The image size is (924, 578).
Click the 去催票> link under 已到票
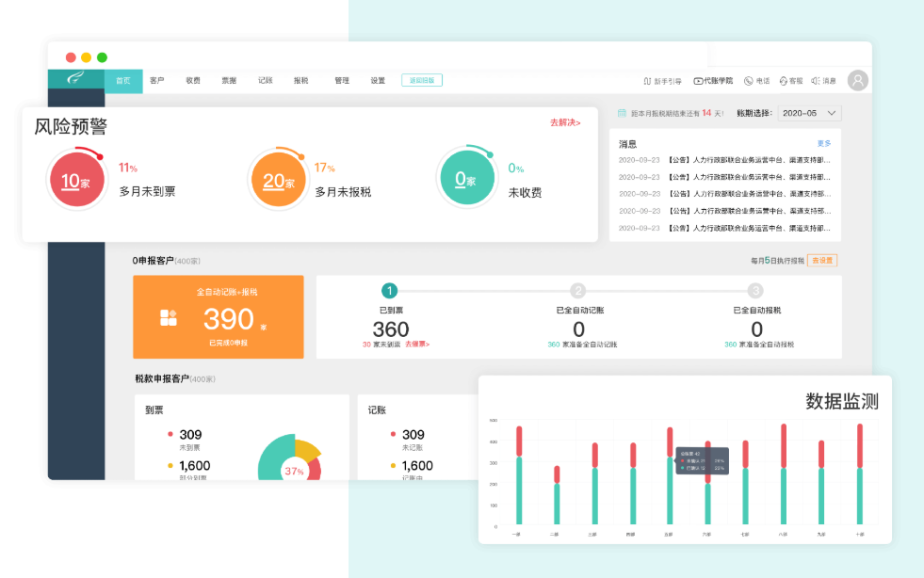(417, 345)
